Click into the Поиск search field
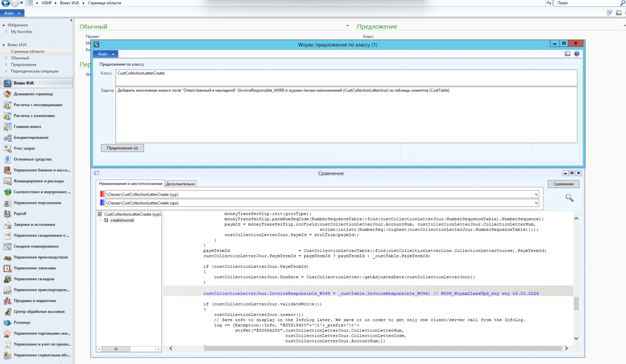626x364 pixels. [x=586, y=3]
